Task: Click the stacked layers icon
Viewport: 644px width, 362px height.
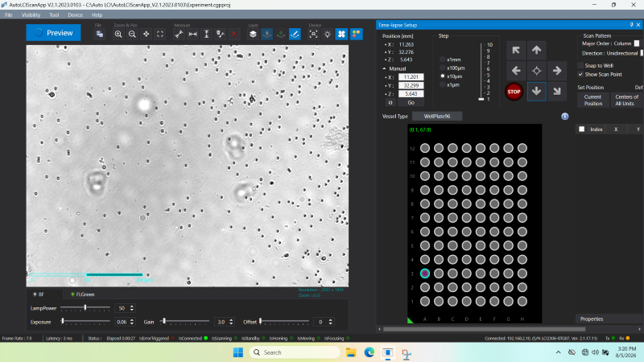Action: pos(253,34)
